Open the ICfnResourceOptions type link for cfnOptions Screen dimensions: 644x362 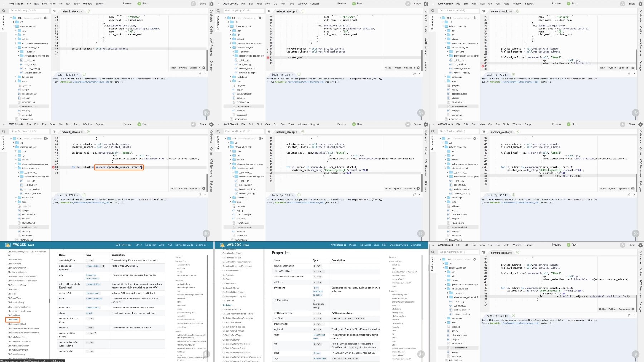point(318,291)
